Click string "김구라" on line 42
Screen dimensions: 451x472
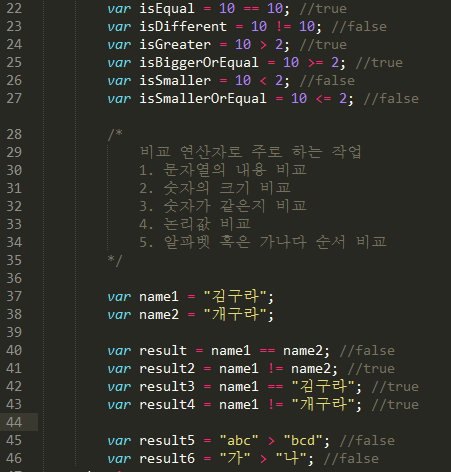323,386
